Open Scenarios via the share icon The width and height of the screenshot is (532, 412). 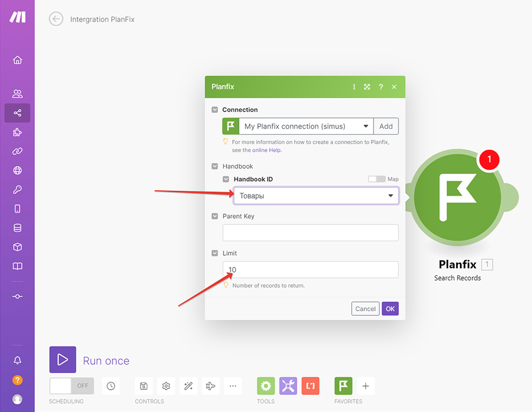pos(17,113)
